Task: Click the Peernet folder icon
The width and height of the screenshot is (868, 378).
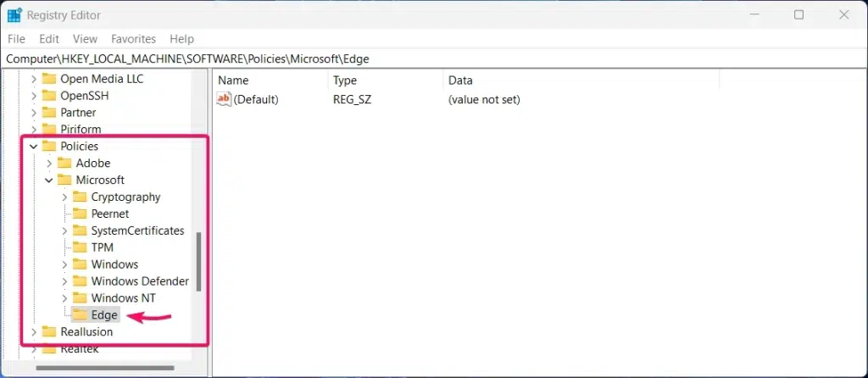Action: coord(80,214)
